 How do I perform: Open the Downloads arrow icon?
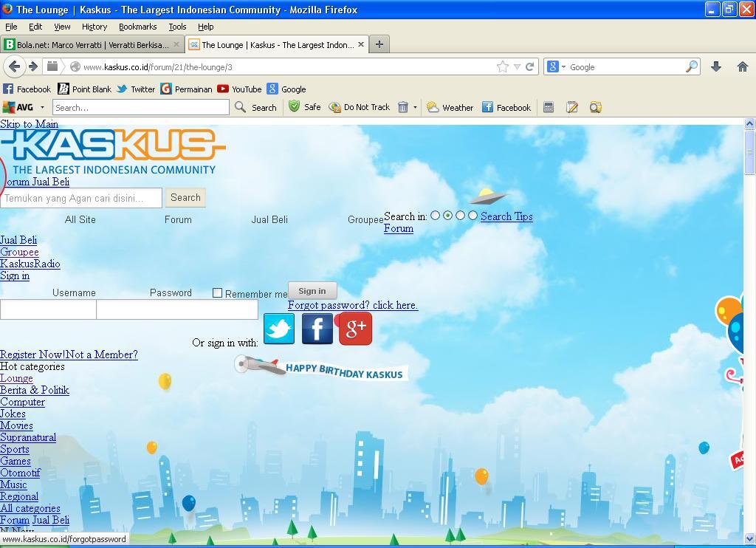(x=716, y=66)
